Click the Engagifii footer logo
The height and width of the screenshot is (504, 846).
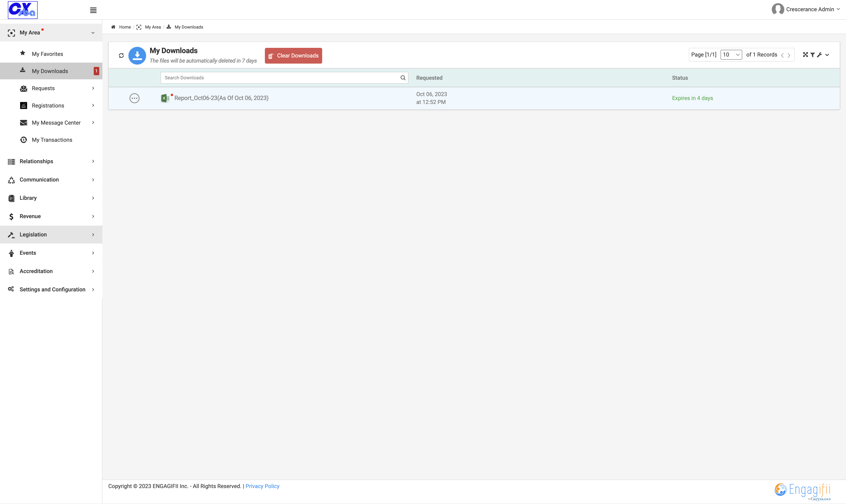click(802, 492)
